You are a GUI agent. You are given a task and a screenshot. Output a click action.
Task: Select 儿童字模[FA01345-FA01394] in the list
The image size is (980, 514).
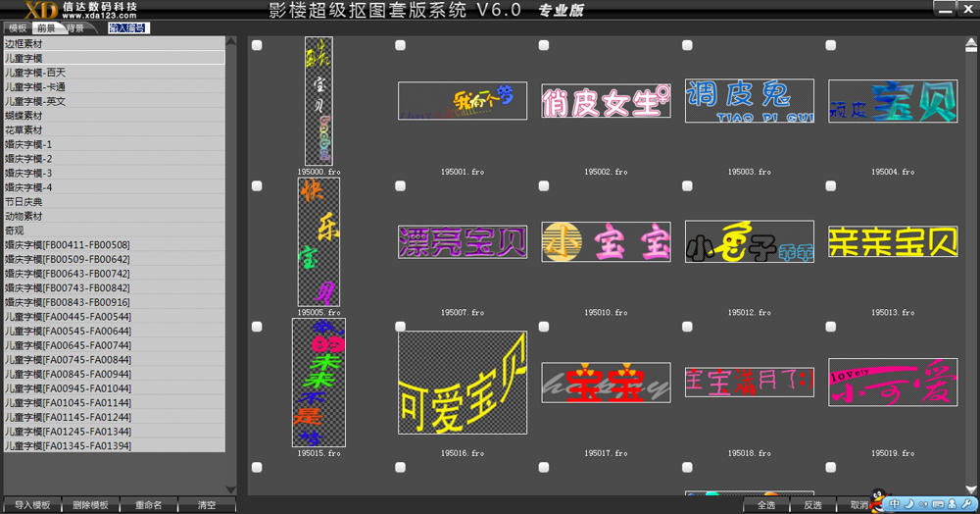(x=115, y=446)
